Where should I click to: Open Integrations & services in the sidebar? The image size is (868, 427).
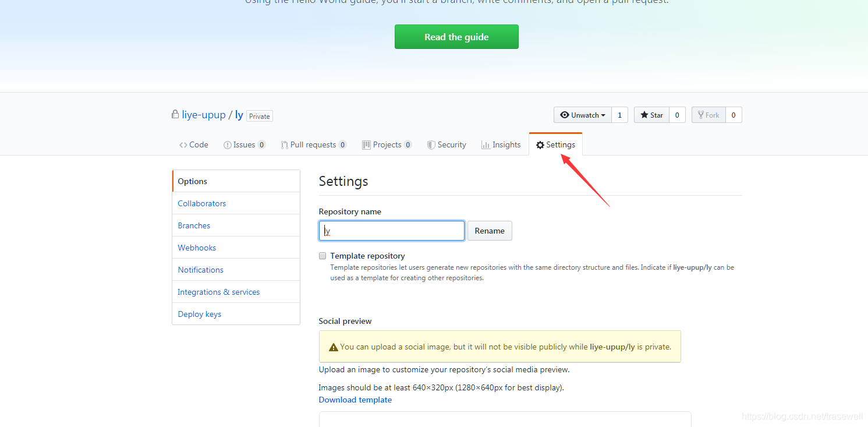pos(236,292)
